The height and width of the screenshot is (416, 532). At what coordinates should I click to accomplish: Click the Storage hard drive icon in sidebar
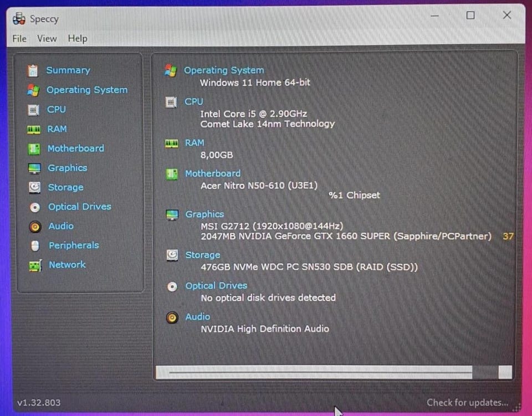[x=34, y=187]
